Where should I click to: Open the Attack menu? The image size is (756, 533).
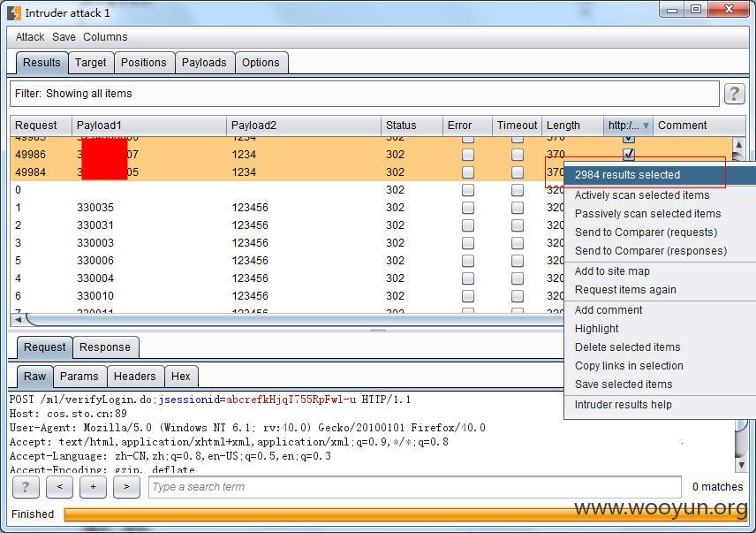coord(29,37)
